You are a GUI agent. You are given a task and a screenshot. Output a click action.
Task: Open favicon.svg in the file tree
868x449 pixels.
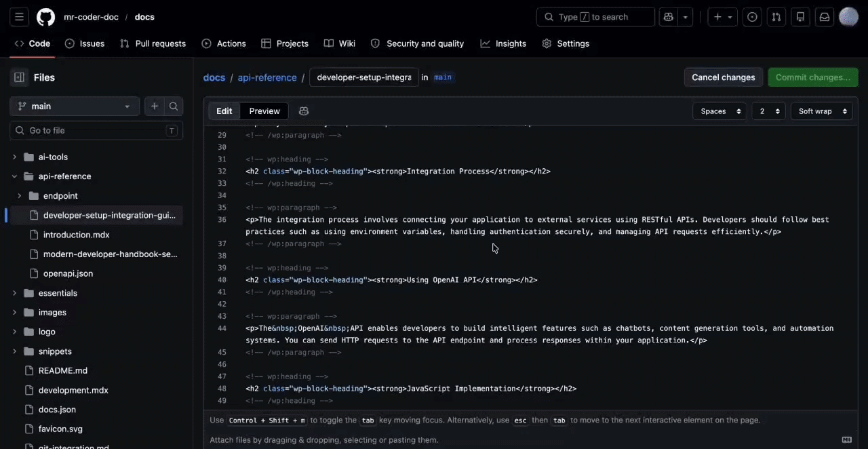[x=60, y=429]
